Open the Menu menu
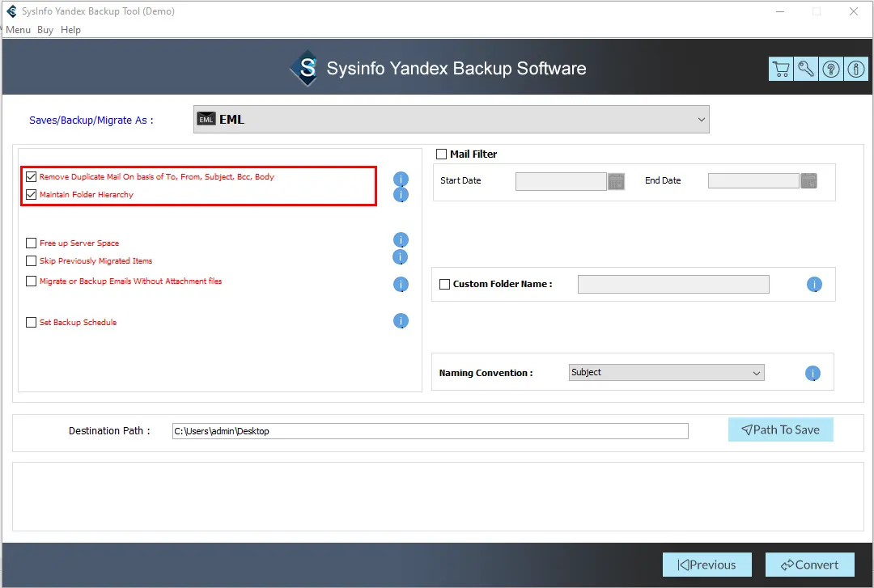 pos(18,30)
